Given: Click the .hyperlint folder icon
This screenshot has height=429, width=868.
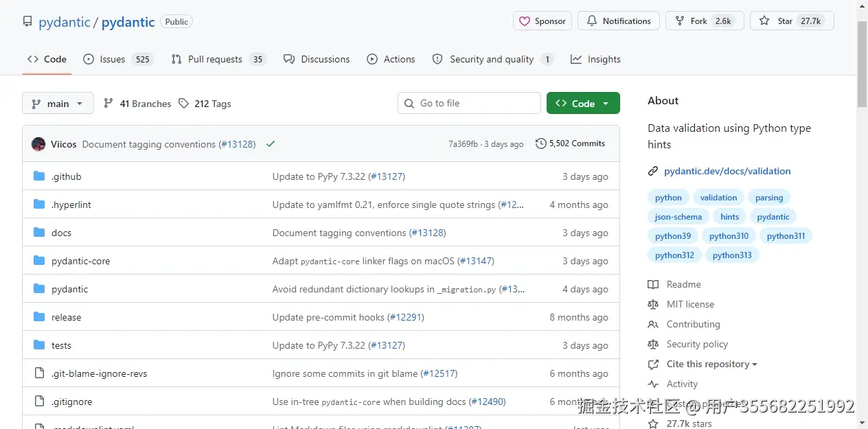Looking at the screenshot, I should [x=39, y=205].
